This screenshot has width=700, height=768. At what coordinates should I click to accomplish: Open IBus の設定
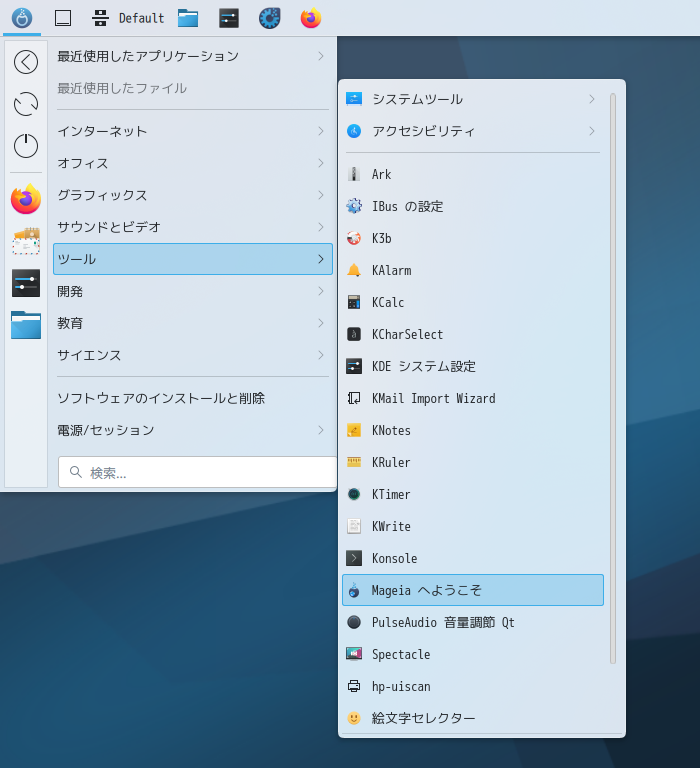pos(473,206)
